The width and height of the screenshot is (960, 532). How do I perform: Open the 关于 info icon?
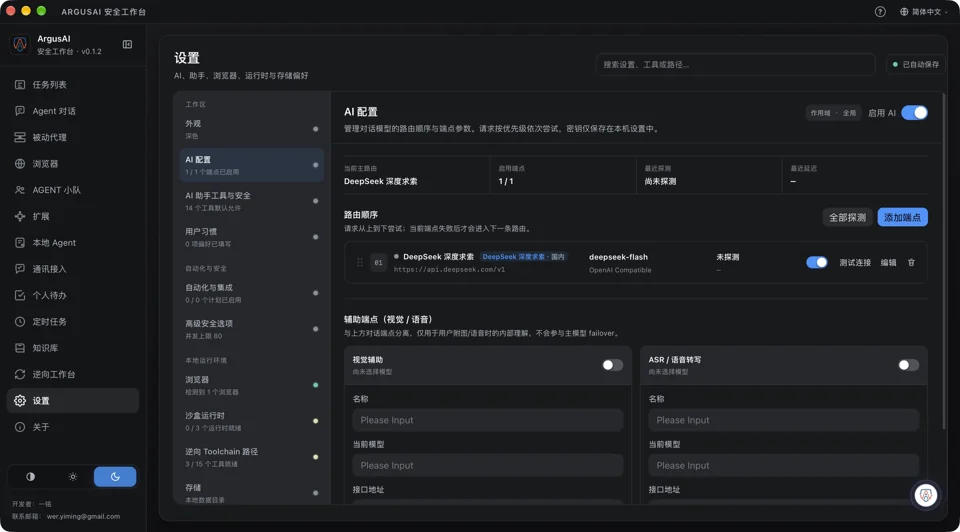pos(20,427)
